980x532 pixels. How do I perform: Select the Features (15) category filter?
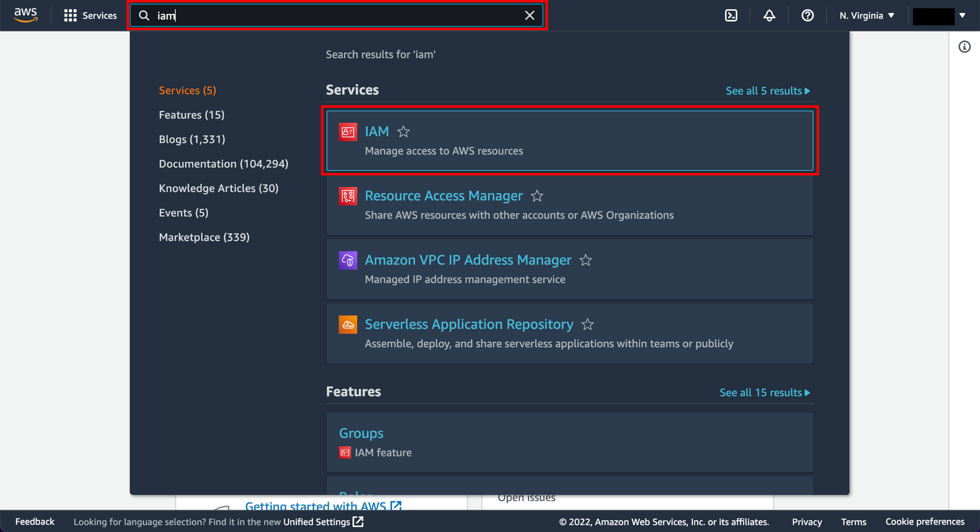tap(192, 115)
